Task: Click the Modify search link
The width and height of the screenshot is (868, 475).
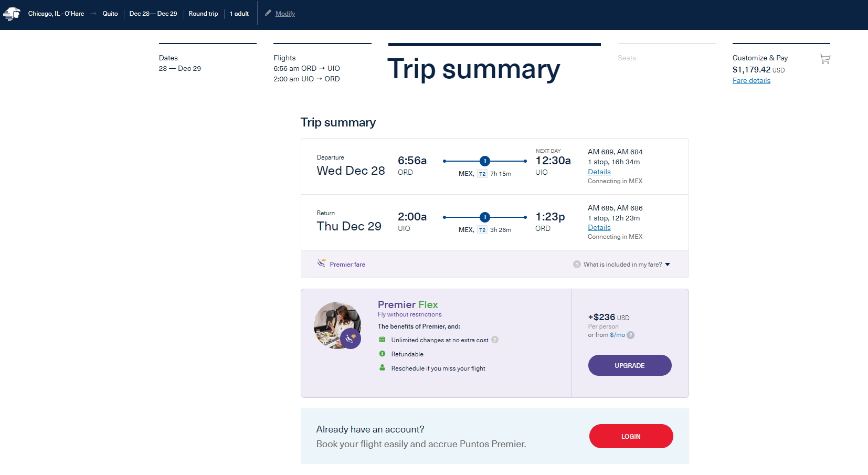Action: (285, 14)
